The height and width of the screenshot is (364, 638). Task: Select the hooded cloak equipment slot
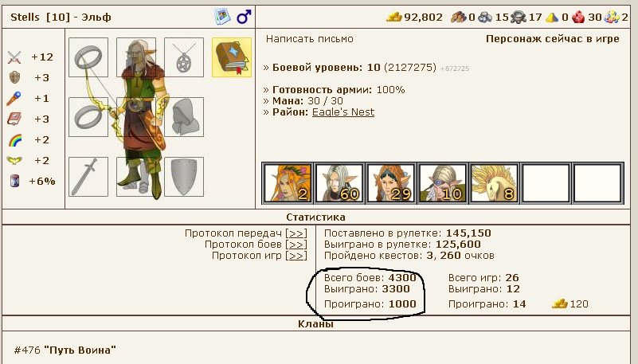pyautogui.click(x=184, y=117)
